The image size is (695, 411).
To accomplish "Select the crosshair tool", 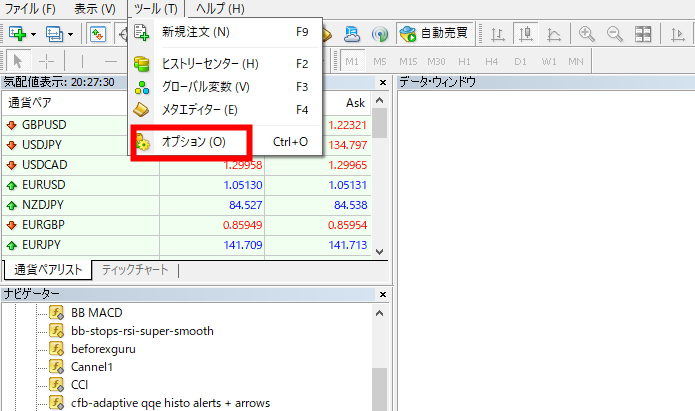I will pyautogui.click(x=46, y=61).
